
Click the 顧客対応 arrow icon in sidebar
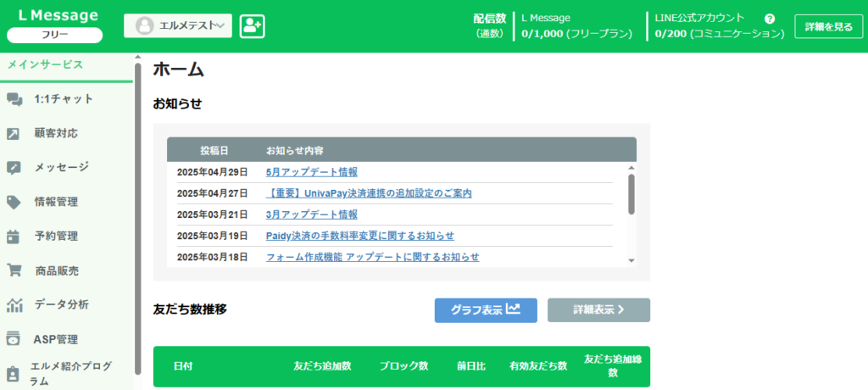[x=14, y=134]
